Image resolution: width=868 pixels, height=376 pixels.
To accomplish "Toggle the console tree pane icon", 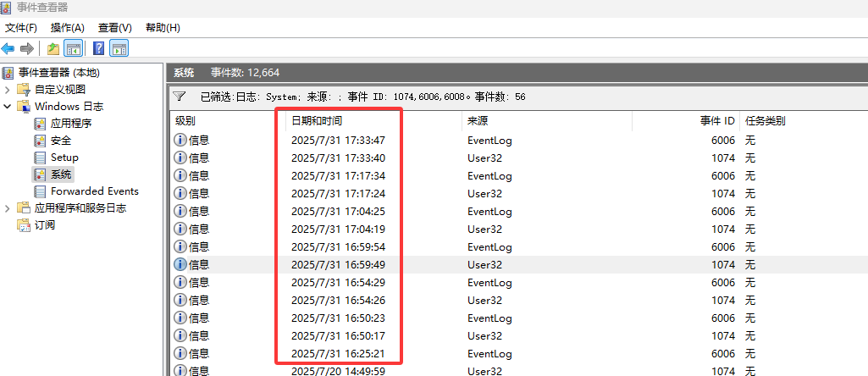I will [73, 49].
